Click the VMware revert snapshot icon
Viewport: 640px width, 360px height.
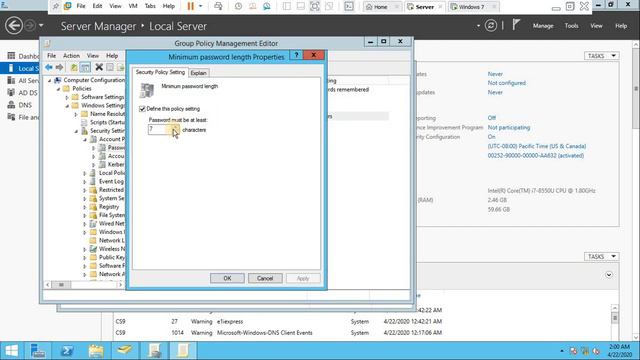pyautogui.click(x=253, y=6)
